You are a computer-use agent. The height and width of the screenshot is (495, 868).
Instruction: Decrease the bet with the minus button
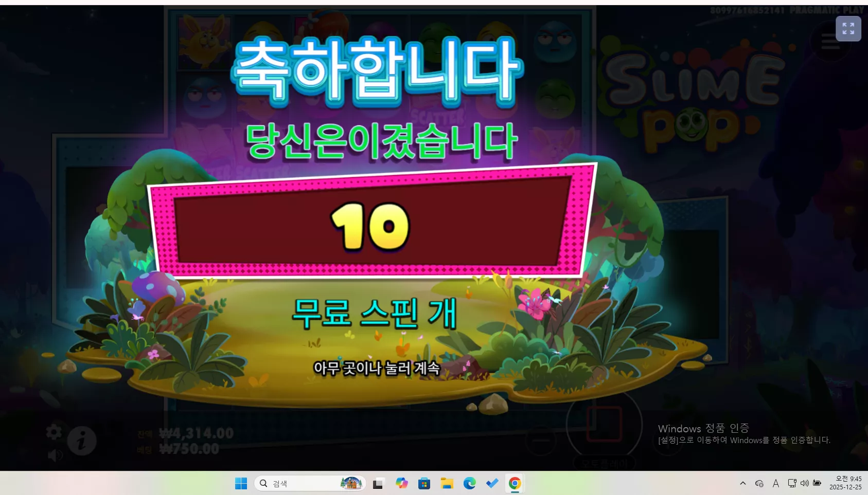[541, 441]
